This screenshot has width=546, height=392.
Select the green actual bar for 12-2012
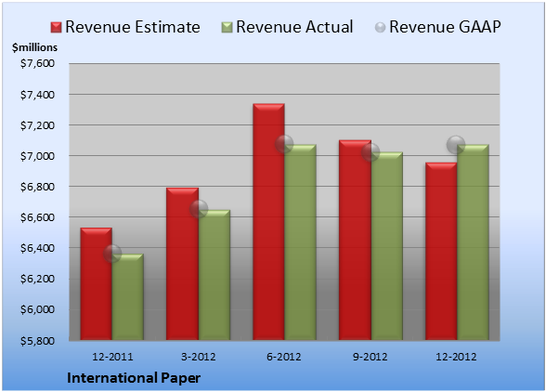[473, 242]
